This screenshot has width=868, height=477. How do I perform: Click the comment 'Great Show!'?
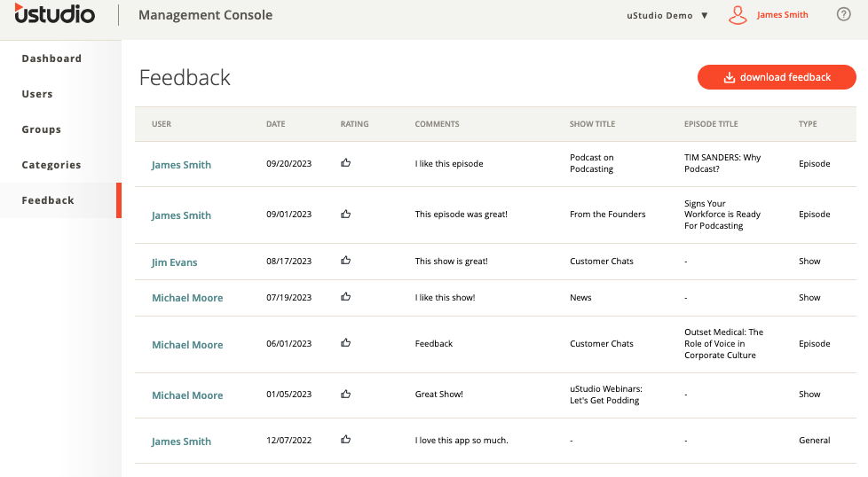(439, 394)
